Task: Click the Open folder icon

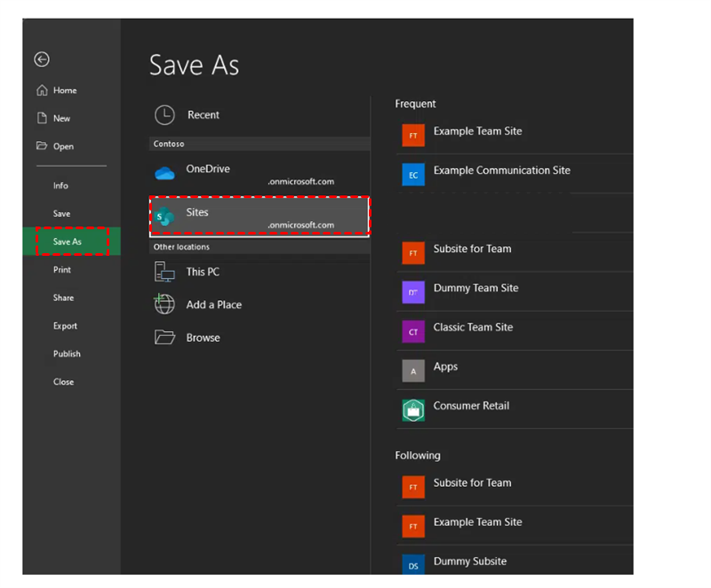Action: pyautogui.click(x=42, y=147)
